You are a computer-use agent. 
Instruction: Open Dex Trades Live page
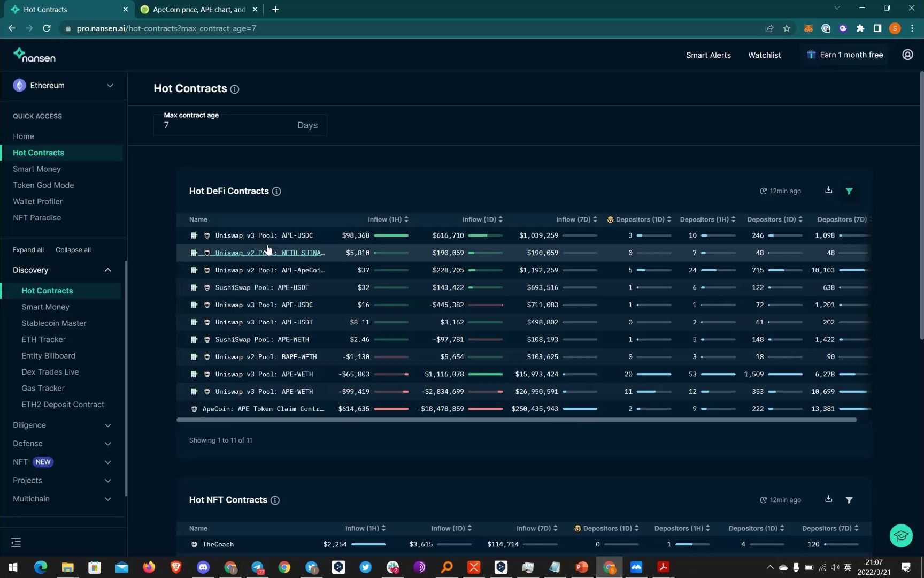pyautogui.click(x=50, y=372)
